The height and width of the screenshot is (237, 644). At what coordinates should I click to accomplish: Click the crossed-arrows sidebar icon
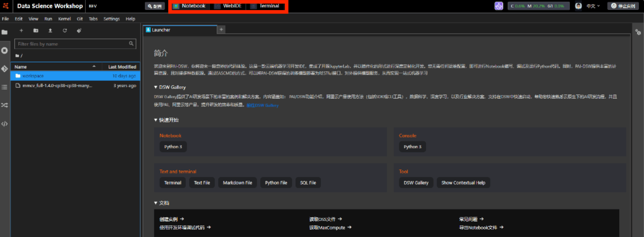(x=4, y=105)
